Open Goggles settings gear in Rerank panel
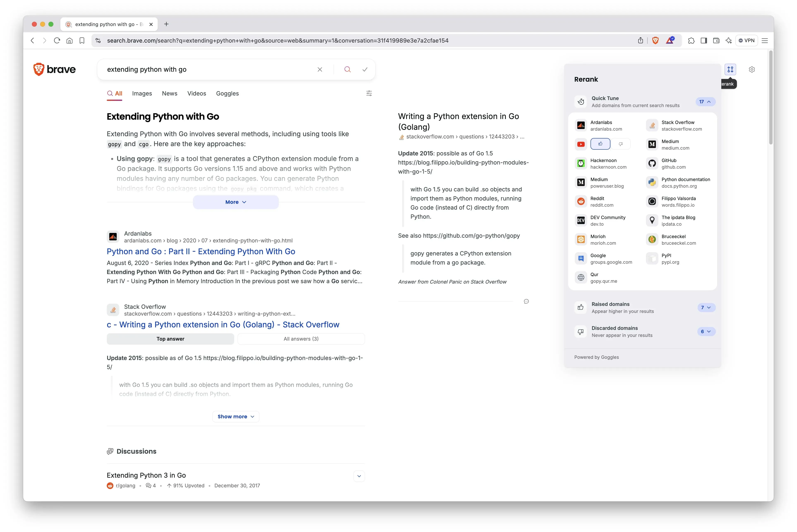 pyautogui.click(x=752, y=69)
